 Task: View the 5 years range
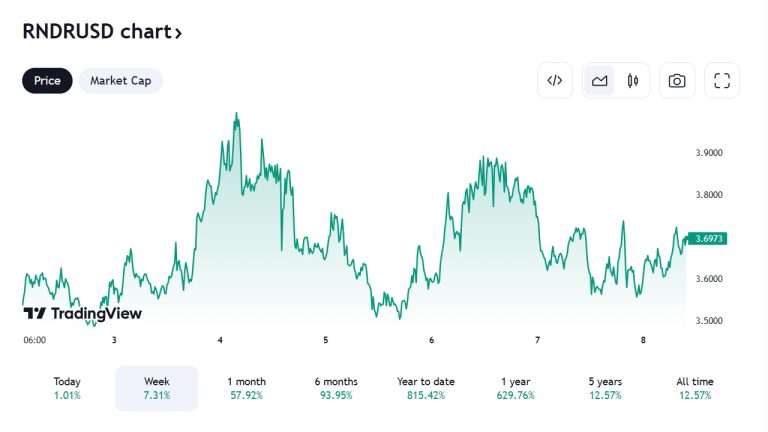coord(606,388)
